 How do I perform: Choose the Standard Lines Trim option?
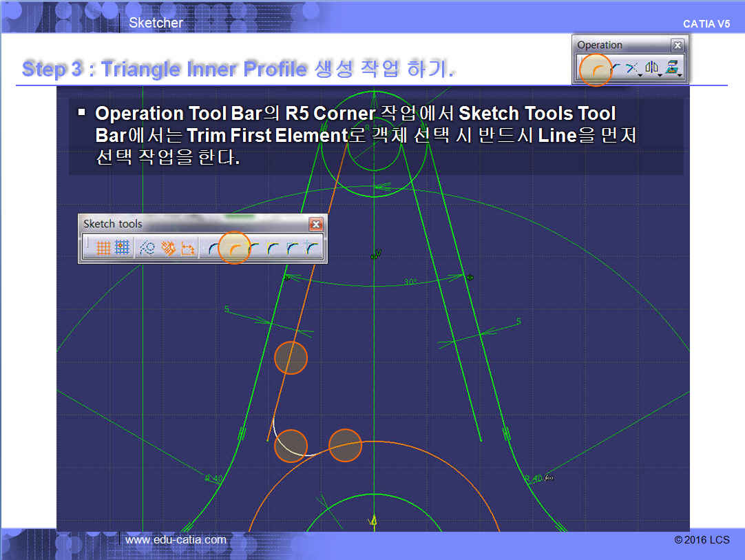coord(274,249)
